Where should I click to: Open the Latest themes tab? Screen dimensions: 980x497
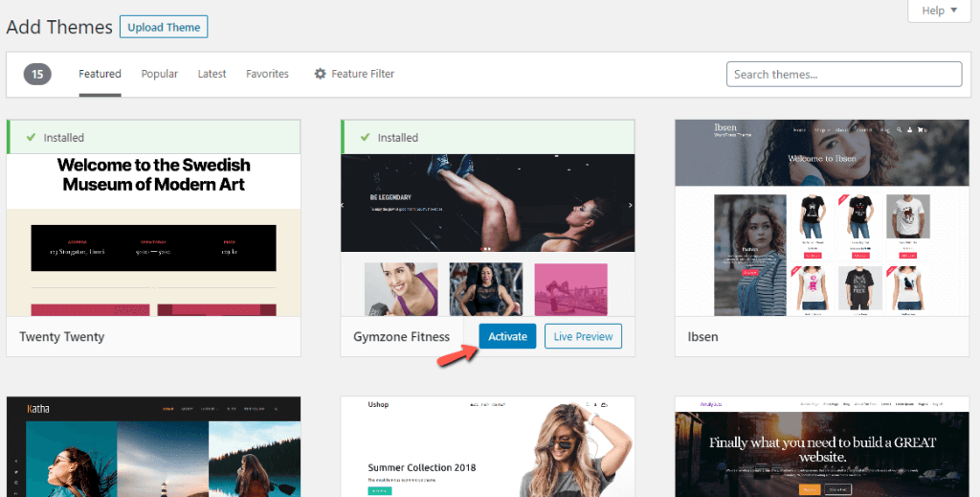click(x=212, y=74)
